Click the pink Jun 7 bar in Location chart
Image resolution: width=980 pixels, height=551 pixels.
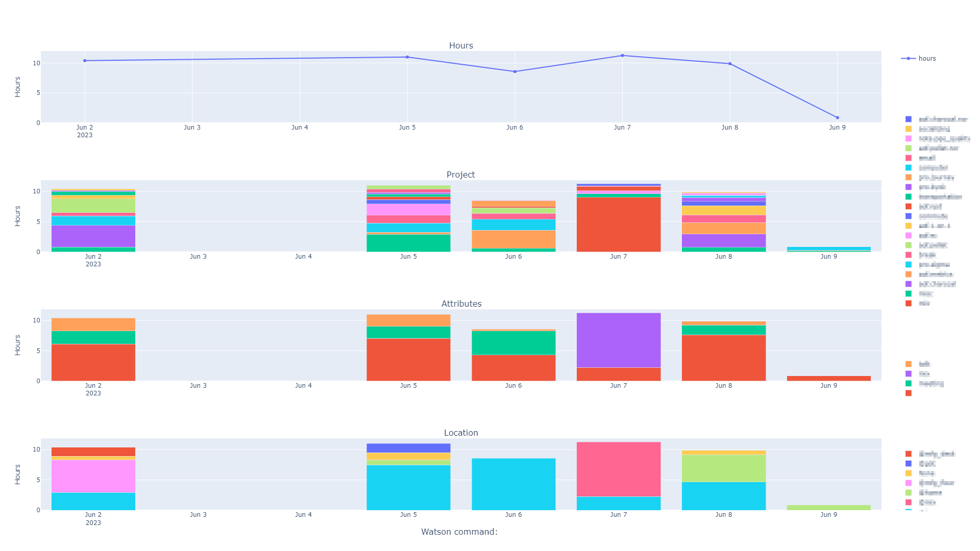[618, 469]
